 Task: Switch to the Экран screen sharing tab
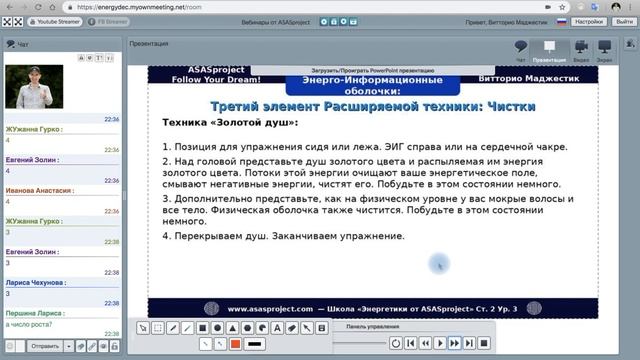(x=604, y=51)
